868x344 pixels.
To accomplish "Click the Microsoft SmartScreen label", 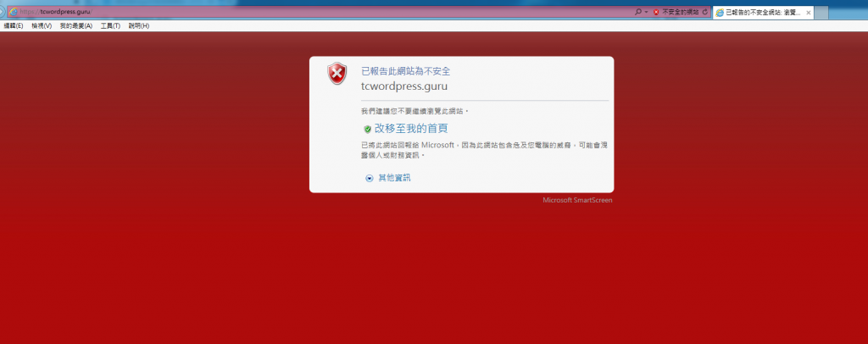I will (577, 200).
